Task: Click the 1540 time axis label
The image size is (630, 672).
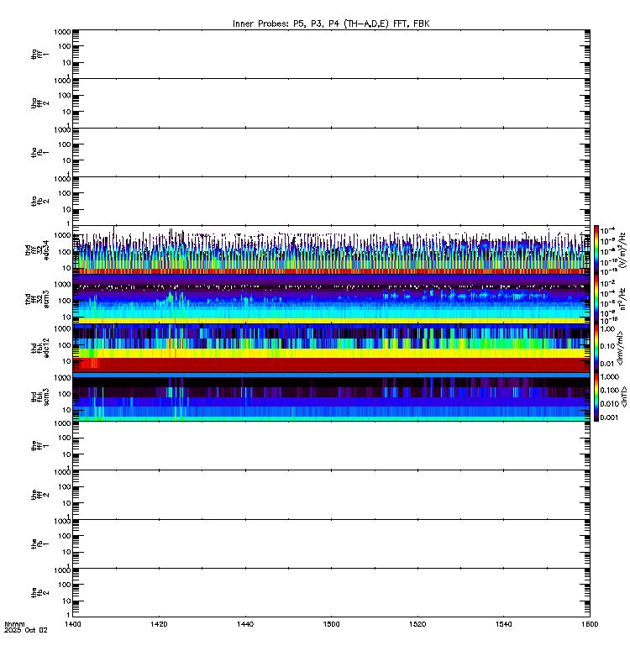Action: [x=503, y=624]
